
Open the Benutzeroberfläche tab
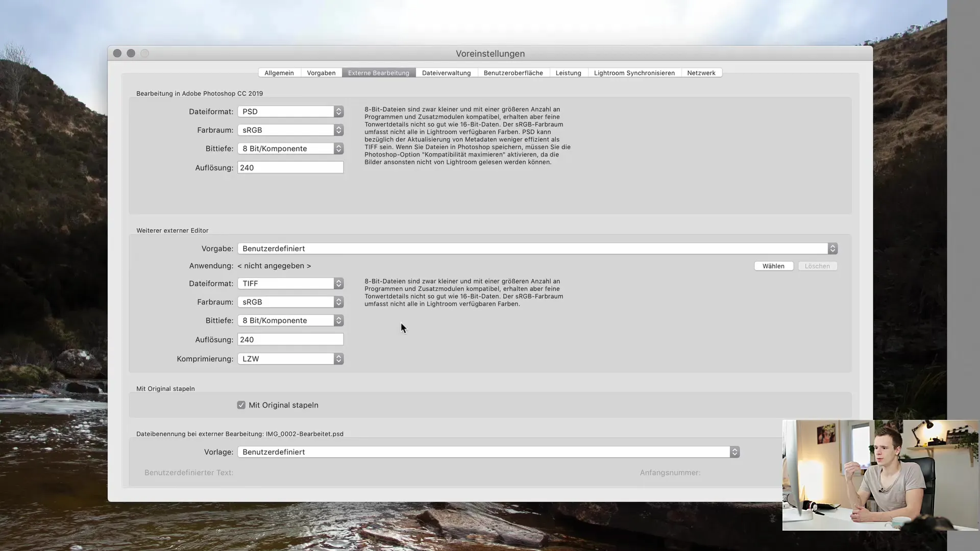point(513,73)
